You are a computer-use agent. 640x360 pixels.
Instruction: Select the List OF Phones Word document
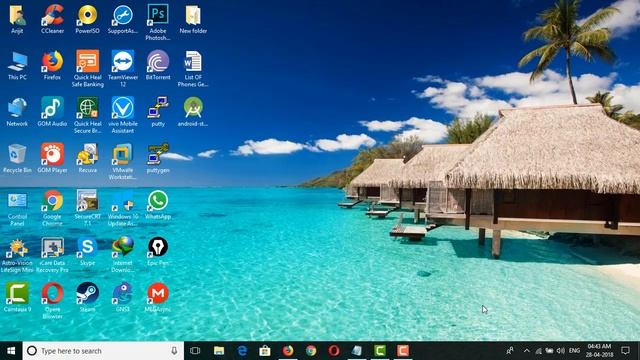193,69
